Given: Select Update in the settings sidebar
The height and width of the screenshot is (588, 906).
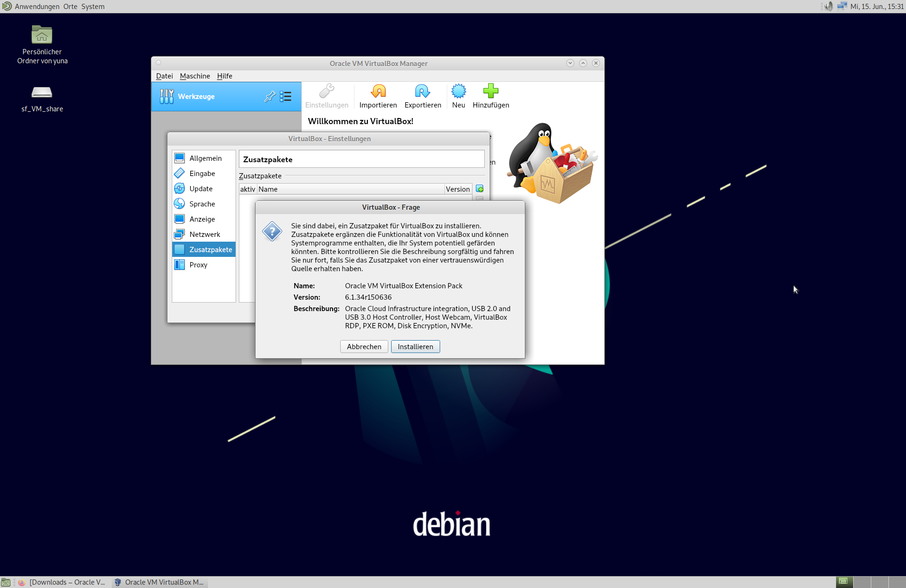Looking at the screenshot, I should click(x=204, y=189).
